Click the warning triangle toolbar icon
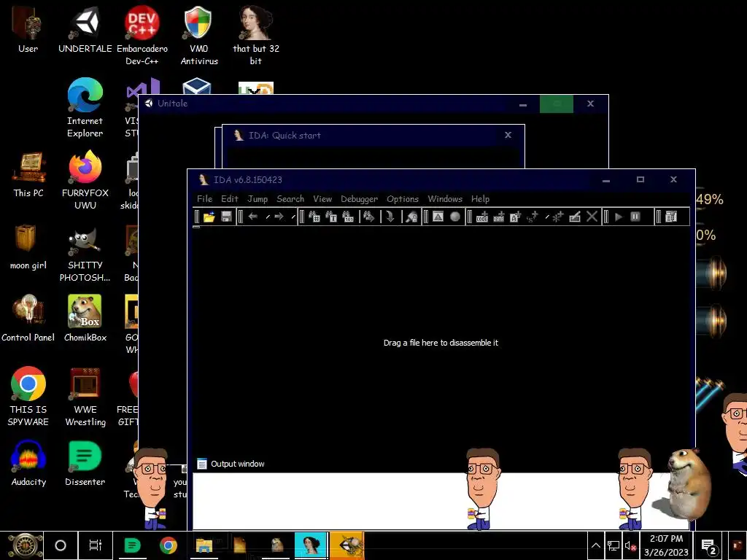This screenshot has width=747, height=560. point(438,217)
